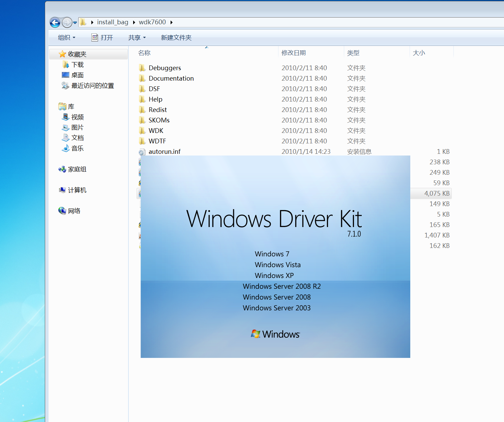
Task: Click the Forward navigation arrow
Action: [x=67, y=23]
